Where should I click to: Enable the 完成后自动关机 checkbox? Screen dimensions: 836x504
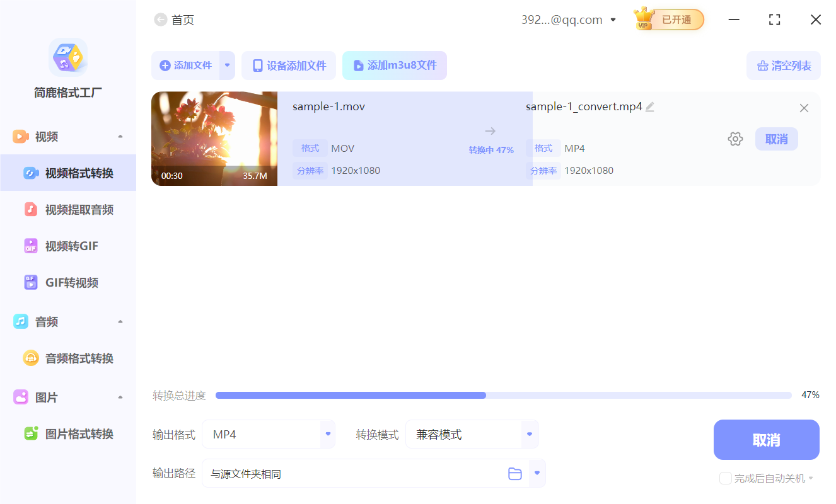coord(726,478)
